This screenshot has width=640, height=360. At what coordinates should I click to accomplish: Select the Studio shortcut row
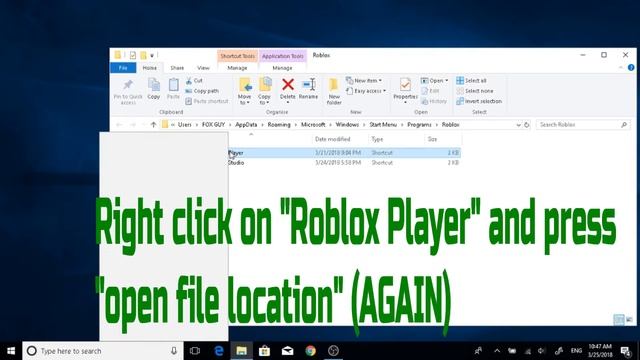[x=344, y=162]
